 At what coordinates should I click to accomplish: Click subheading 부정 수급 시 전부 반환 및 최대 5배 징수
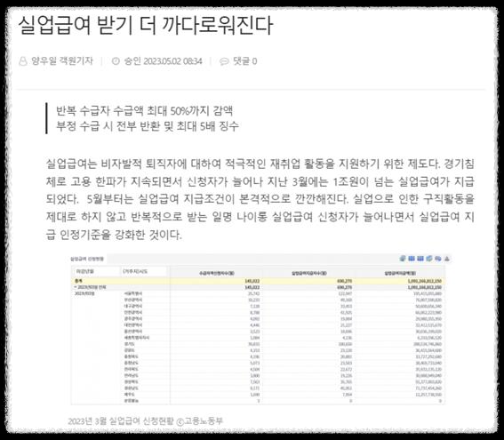(148, 126)
